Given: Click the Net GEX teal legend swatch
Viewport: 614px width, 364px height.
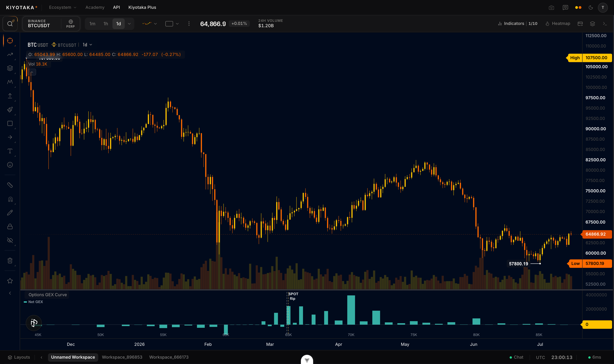Looking at the screenshot, I should click(x=25, y=302).
